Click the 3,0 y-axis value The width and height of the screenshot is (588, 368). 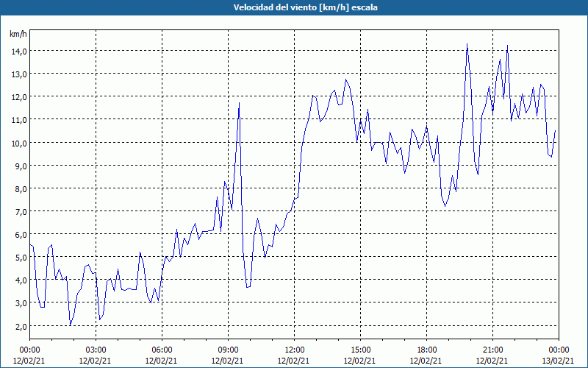point(21,303)
